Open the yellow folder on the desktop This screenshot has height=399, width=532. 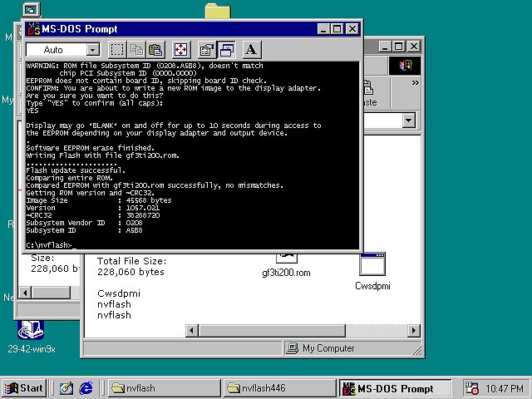coord(218,11)
